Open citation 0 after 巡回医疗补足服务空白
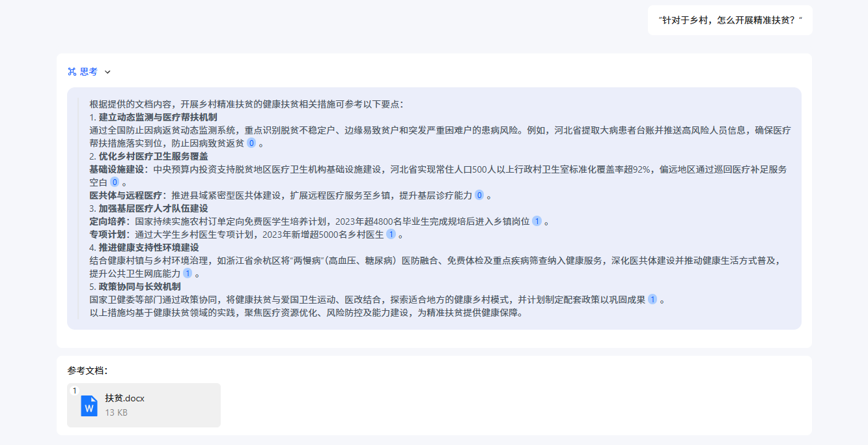The image size is (868, 445). click(115, 182)
